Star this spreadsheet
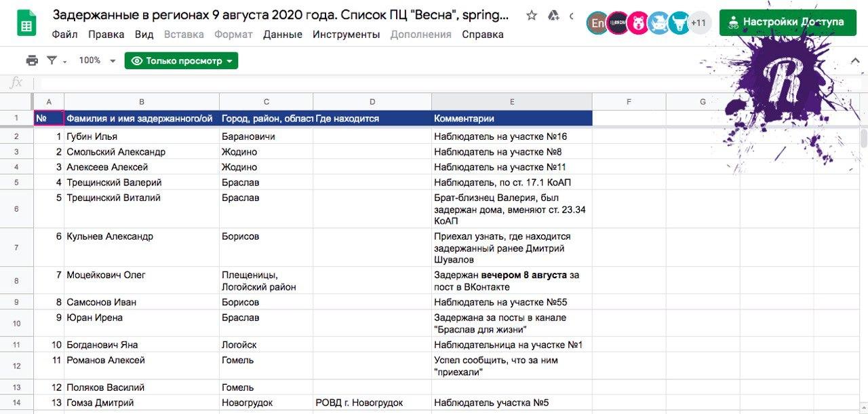 pos(532,16)
